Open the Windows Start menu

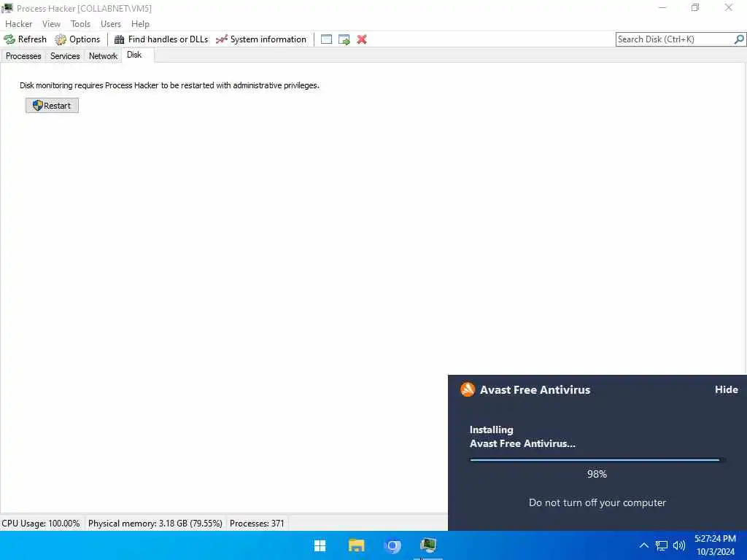320,545
